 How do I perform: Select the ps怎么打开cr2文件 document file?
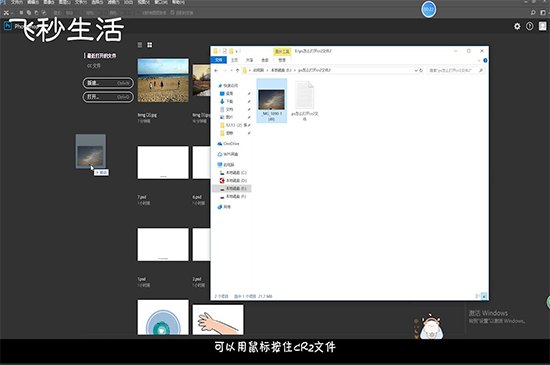[304, 101]
